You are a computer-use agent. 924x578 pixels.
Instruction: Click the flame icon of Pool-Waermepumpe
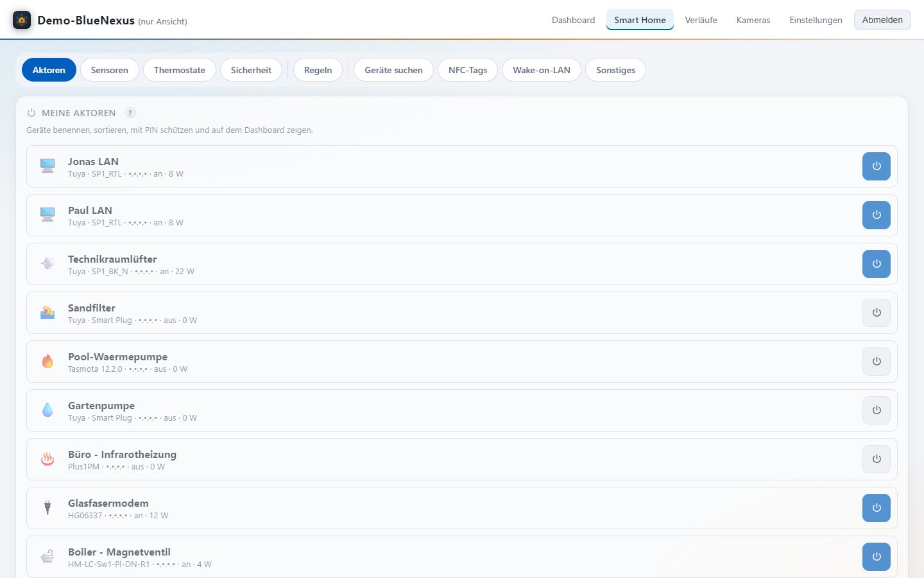[x=47, y=362]
